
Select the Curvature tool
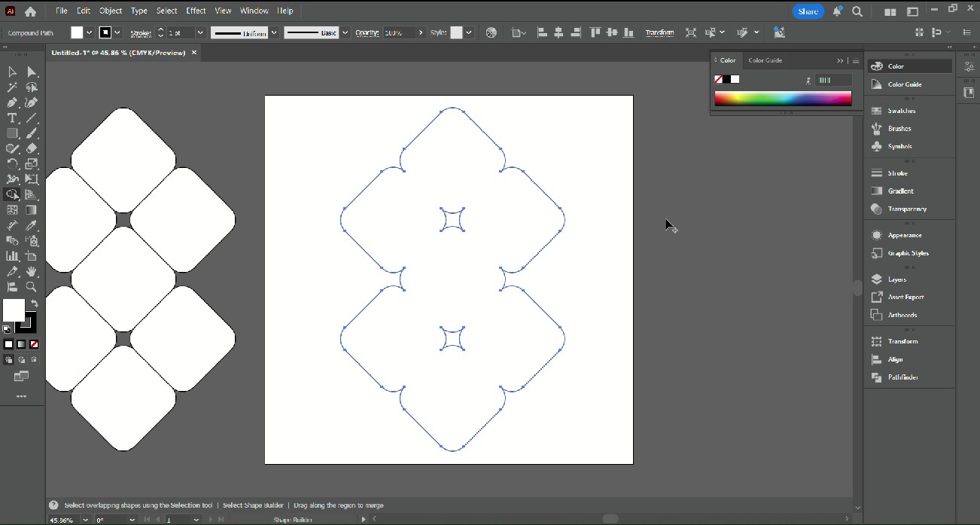pos(32,102)
